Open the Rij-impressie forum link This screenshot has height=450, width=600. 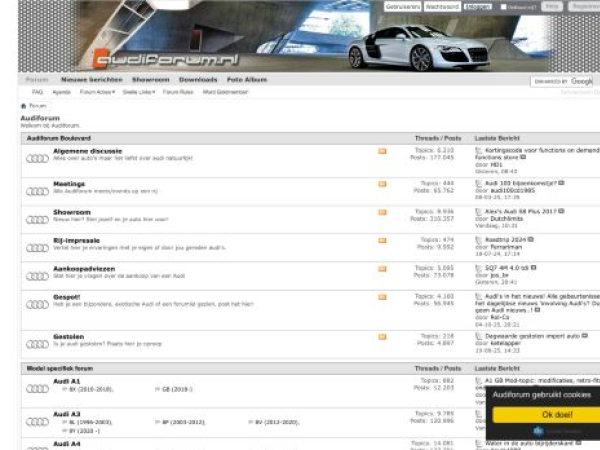point(76,241)
